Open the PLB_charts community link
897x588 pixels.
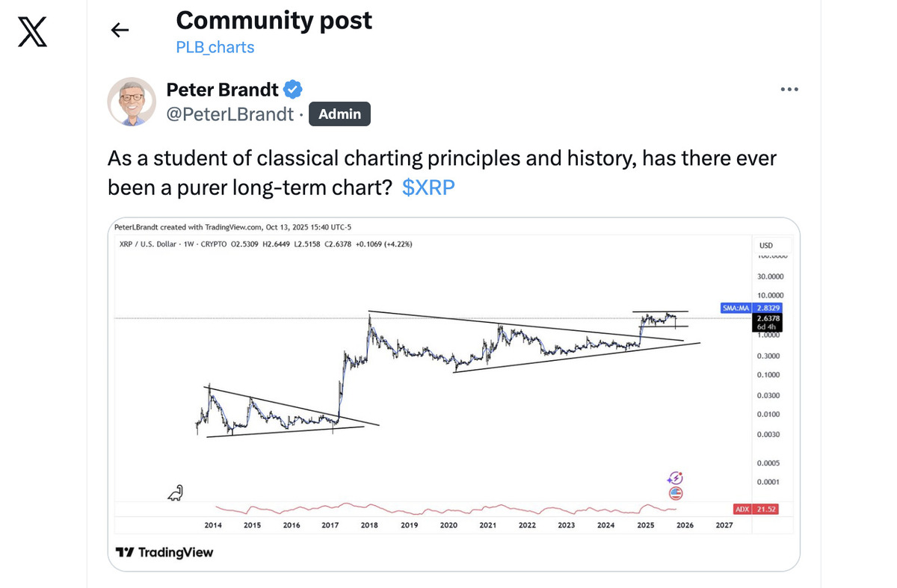pos(215,47)
